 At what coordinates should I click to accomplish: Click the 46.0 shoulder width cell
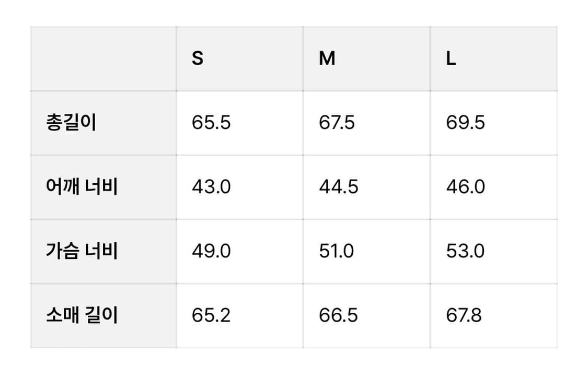[494, 187]
